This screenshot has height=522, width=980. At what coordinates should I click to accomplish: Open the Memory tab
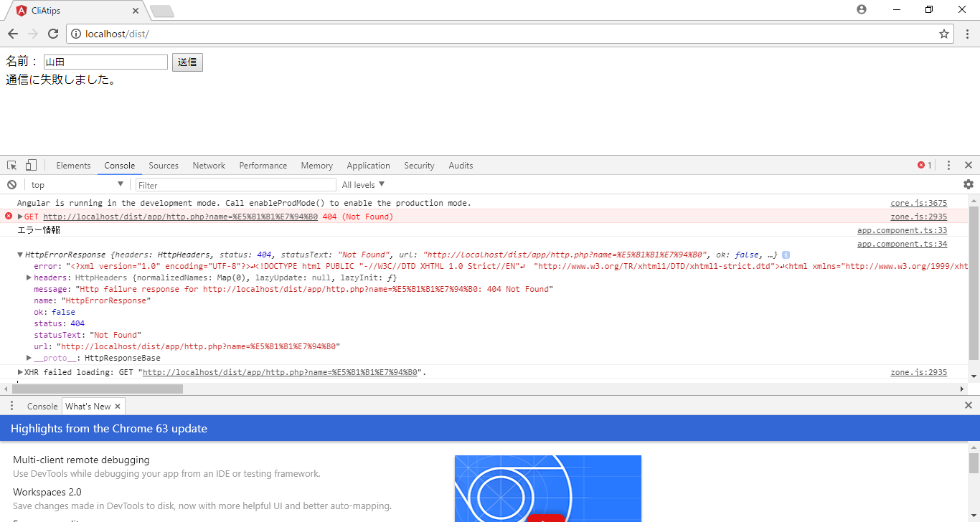coord(317,165)
